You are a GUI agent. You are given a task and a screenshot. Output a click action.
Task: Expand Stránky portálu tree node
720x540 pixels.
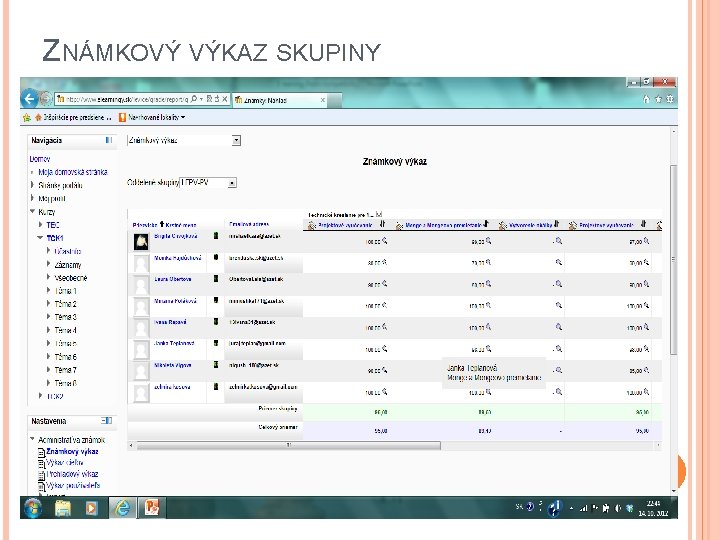(32, 185)
